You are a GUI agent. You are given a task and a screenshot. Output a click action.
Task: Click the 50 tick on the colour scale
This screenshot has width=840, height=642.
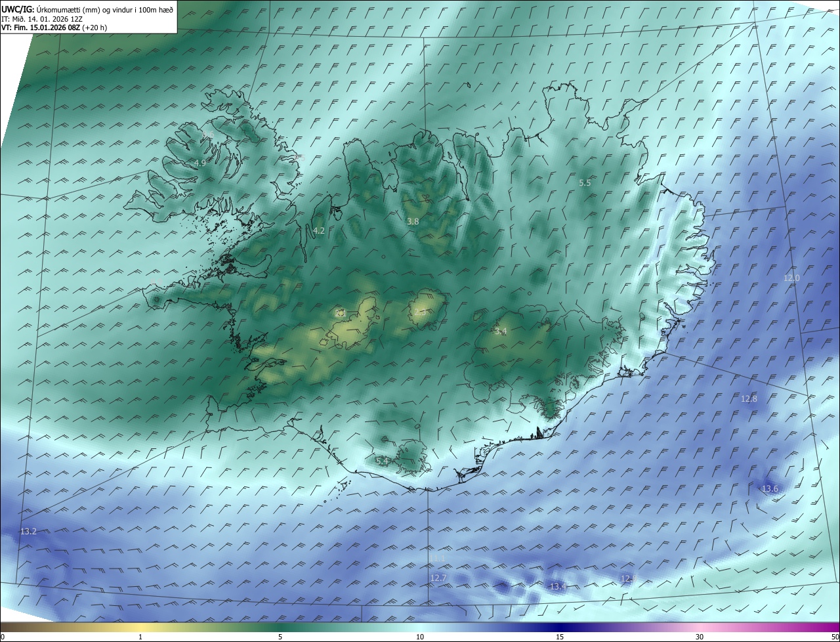(835, 637)
